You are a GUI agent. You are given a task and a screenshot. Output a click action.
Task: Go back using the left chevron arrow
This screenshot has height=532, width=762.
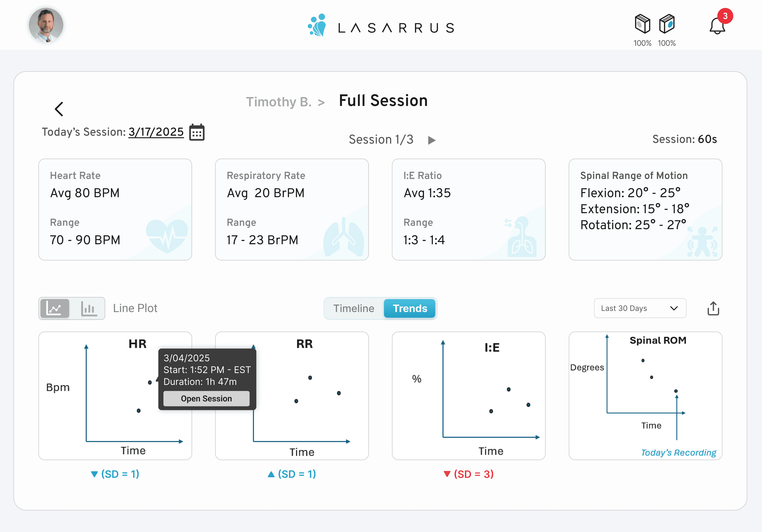pyautogui.click(x=59, y=109)
